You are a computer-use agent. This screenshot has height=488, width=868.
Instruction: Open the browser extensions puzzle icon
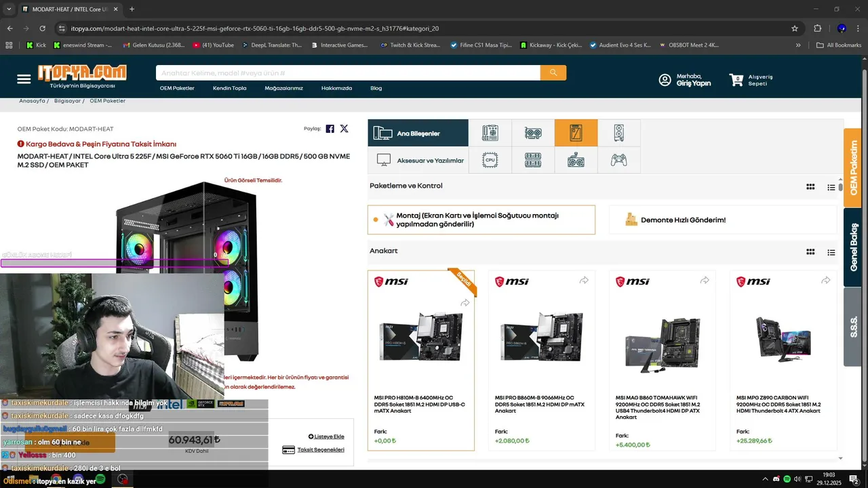point(817,28)
